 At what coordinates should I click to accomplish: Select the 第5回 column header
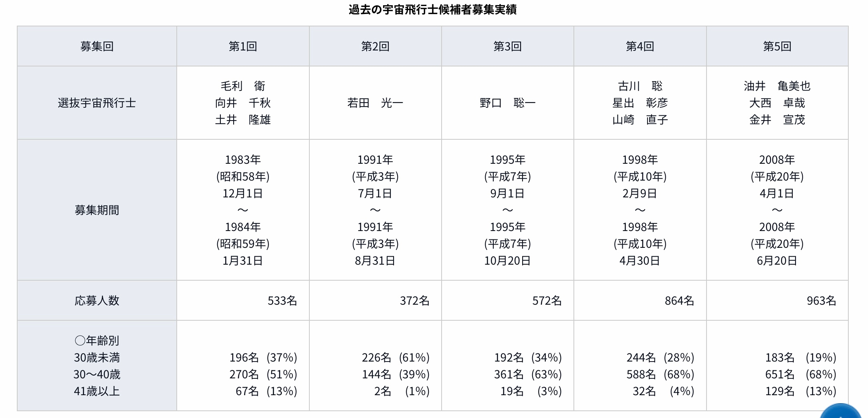777,46
